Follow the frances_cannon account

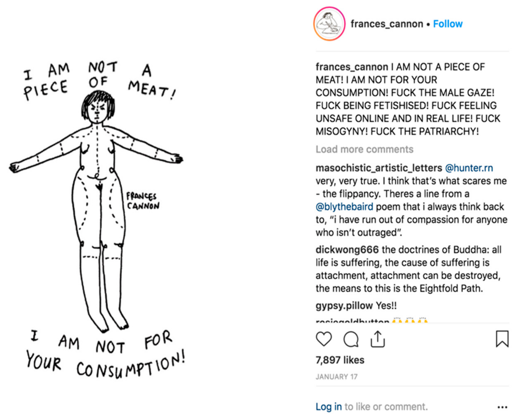(x=448, y=24)
